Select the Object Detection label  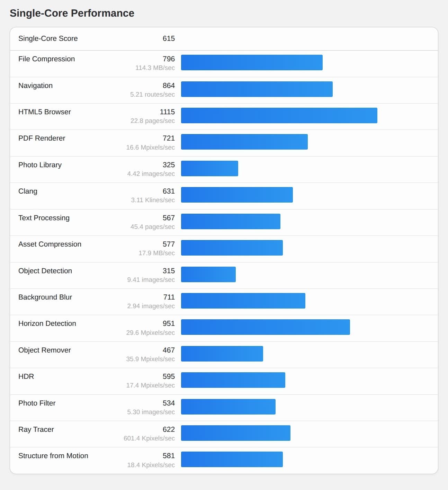pos(45,271)
